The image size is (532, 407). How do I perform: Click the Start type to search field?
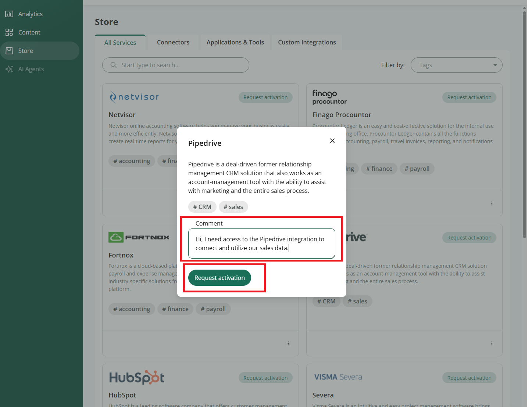pos(176,65)
